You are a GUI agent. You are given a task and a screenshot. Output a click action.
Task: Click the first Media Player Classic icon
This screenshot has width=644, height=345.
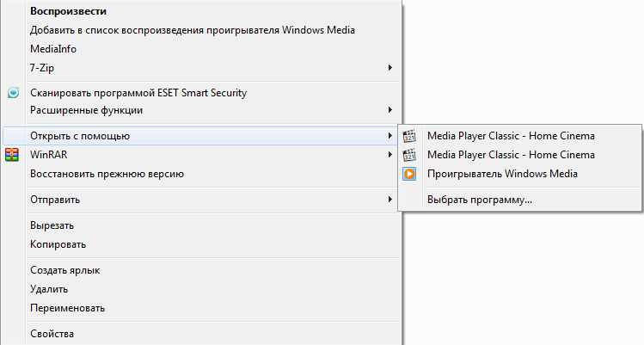coord(409,136)
